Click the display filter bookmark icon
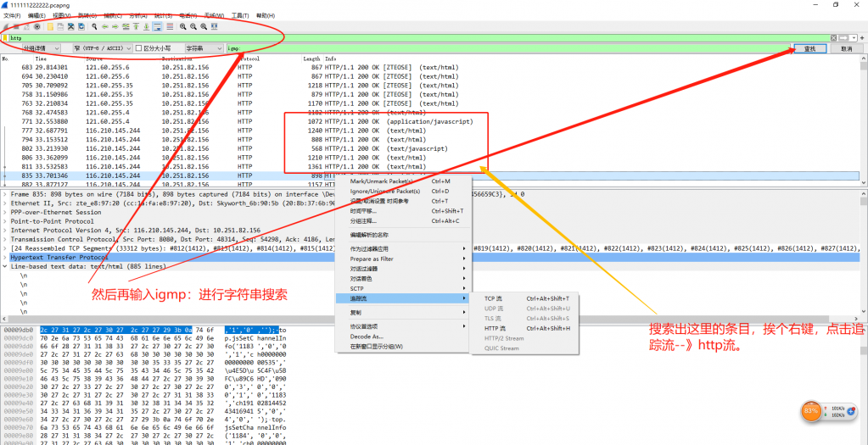868x445 pixels. 5,38
